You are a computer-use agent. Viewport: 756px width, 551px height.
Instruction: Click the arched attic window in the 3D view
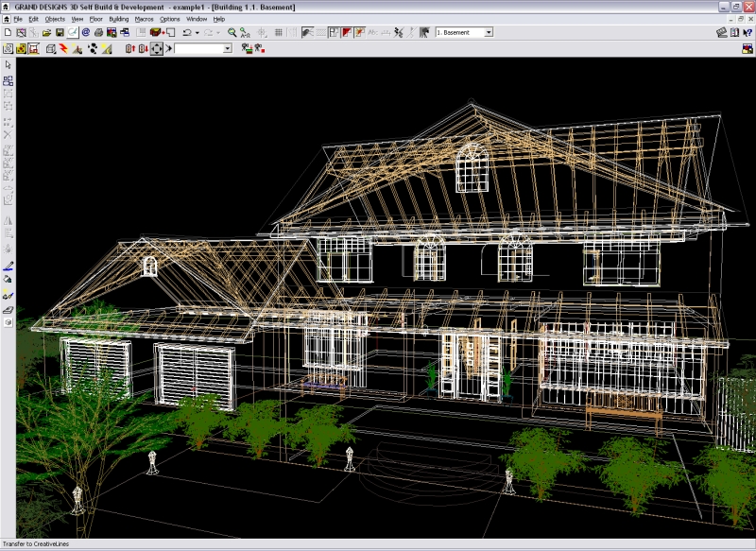[x=471, y=167]
